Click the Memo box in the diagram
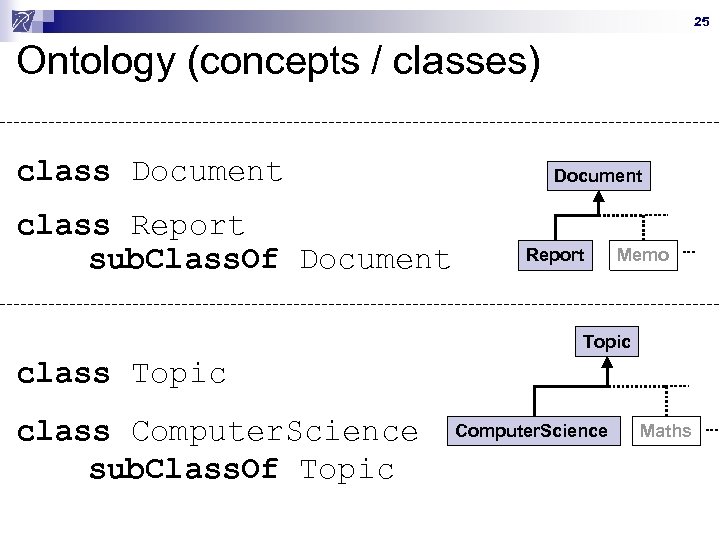 click(643, 255)
